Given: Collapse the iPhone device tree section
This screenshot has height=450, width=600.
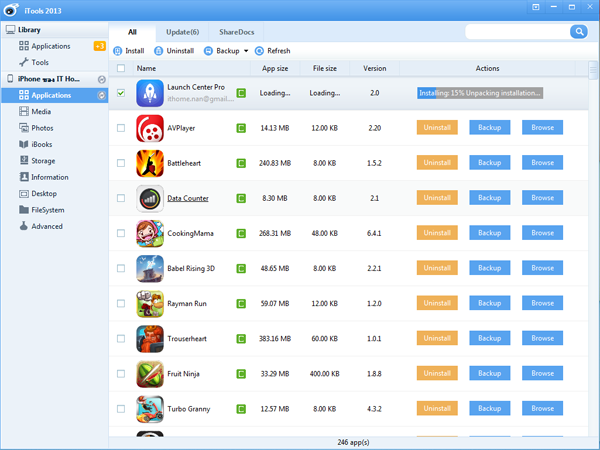Looking at the screenshot, I should tap(101, 79).
